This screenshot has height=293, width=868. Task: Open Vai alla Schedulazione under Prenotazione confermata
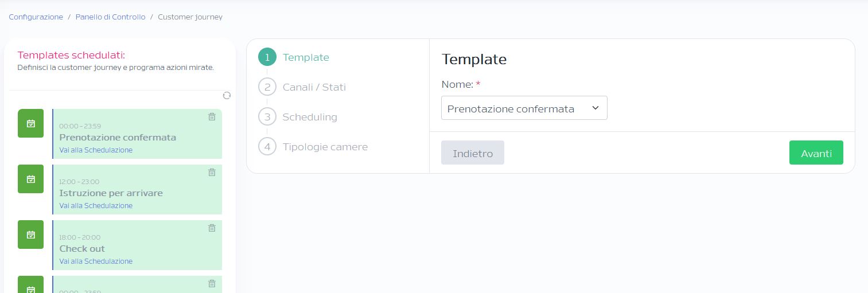tap(96, 150)
